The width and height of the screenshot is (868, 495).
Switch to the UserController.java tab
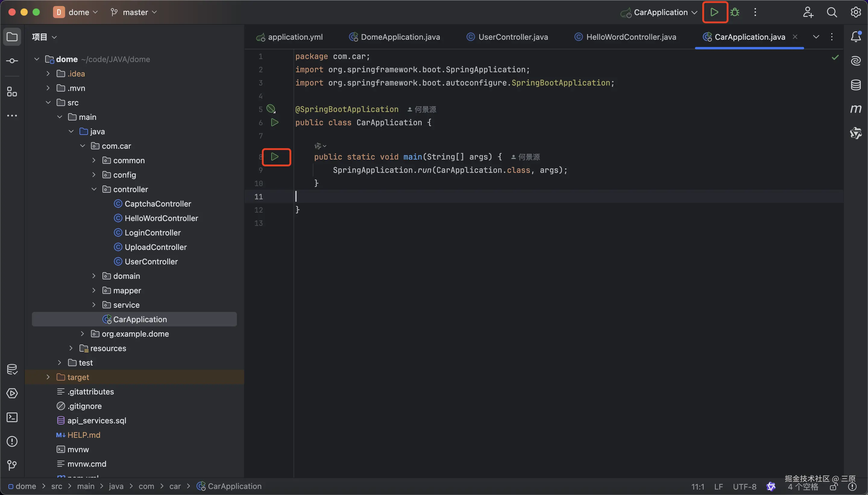tap(512, 37)
